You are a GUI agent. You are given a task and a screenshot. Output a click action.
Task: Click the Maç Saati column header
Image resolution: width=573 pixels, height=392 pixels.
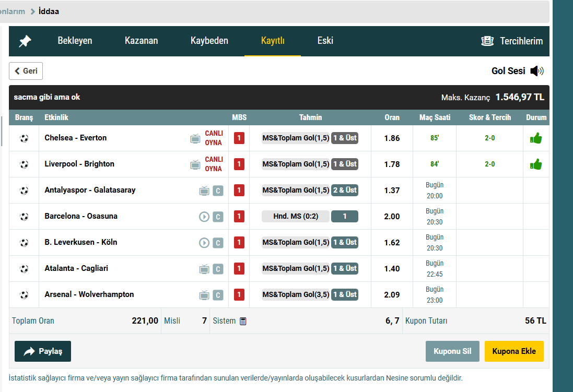click(x=435, y=117)
